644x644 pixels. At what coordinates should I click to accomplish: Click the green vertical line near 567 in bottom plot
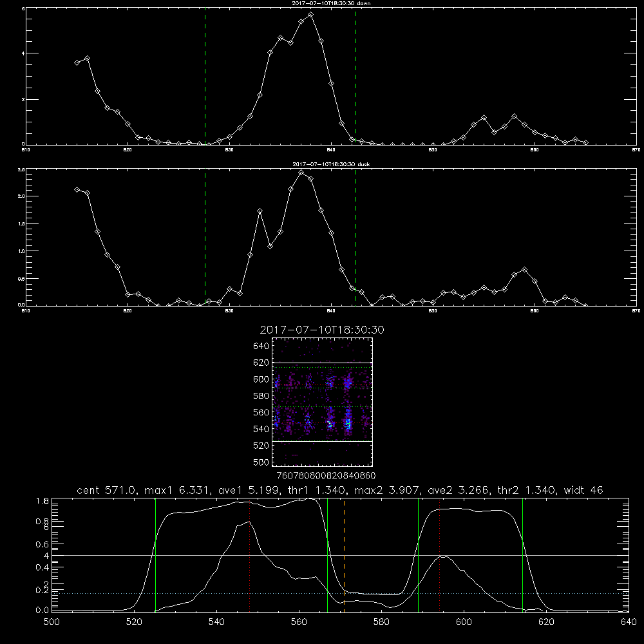[327, 554]
